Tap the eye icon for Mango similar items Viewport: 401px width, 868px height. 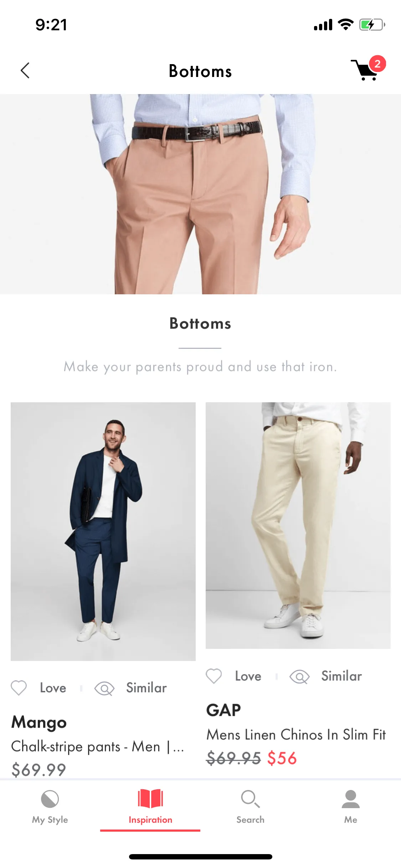(x=104, y=688)
